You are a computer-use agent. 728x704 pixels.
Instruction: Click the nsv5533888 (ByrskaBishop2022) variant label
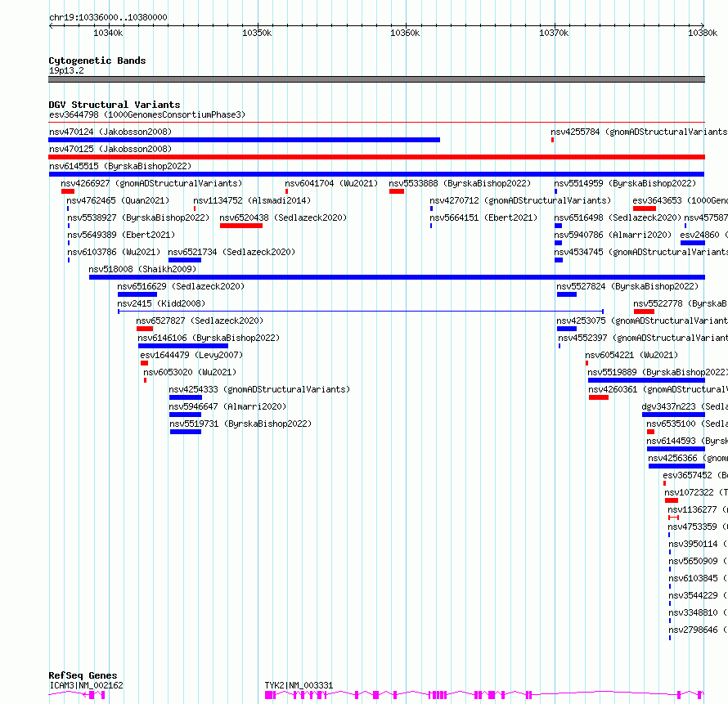click(460, 183)
